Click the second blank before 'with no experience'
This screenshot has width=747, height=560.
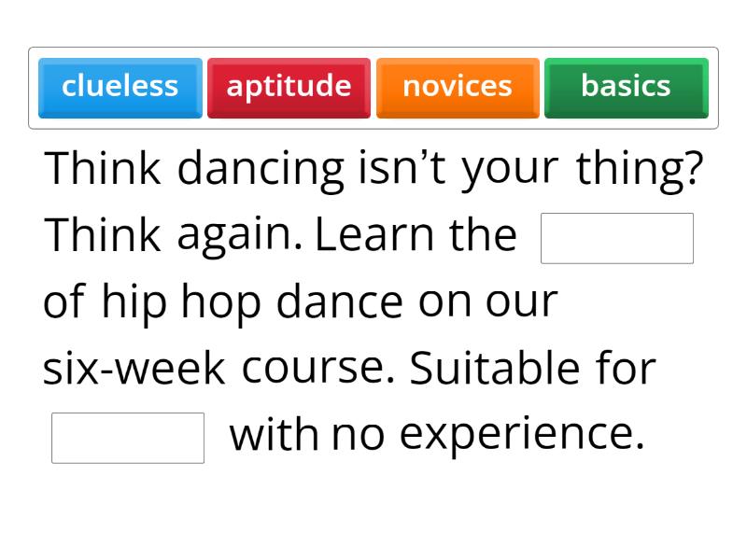128,436
